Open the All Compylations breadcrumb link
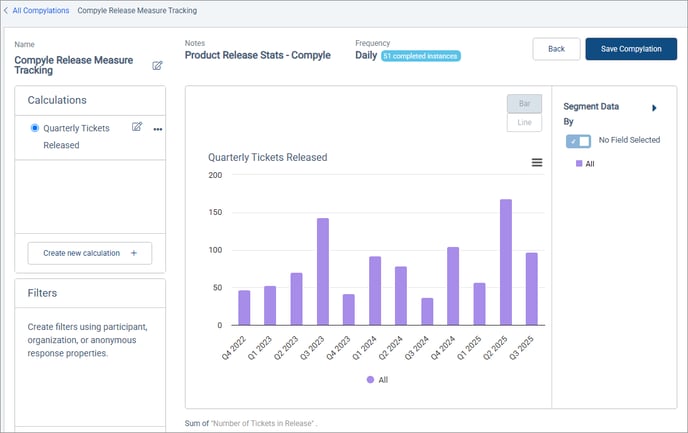The height and width of the screenshot is (433, 688). pos(41,10)
